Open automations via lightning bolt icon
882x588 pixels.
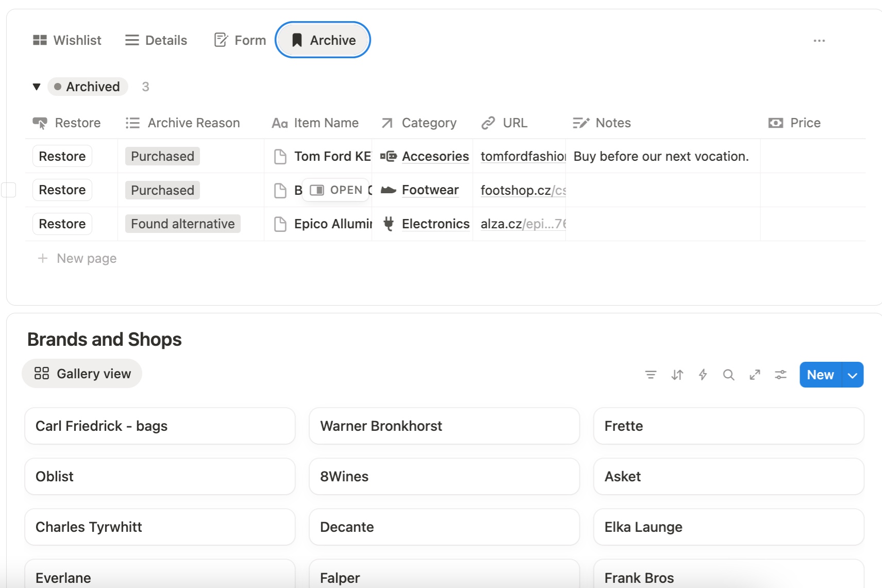[703, 375]
